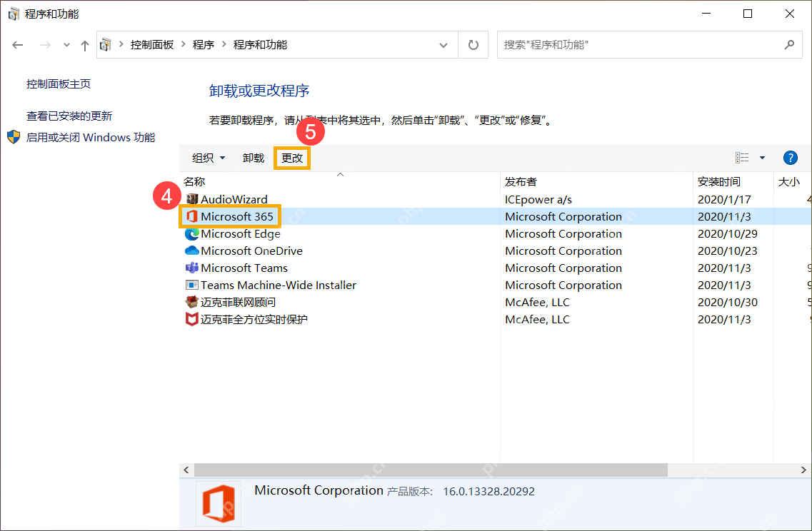812x531 pixels.
Task: Sort by the 大小 column header
Action: [788, 182]
